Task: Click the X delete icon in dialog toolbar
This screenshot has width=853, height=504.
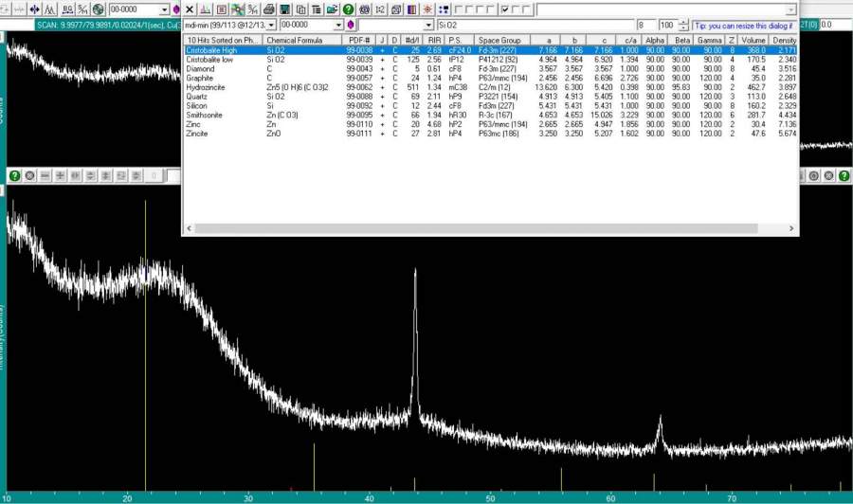Action: point(190,9)
